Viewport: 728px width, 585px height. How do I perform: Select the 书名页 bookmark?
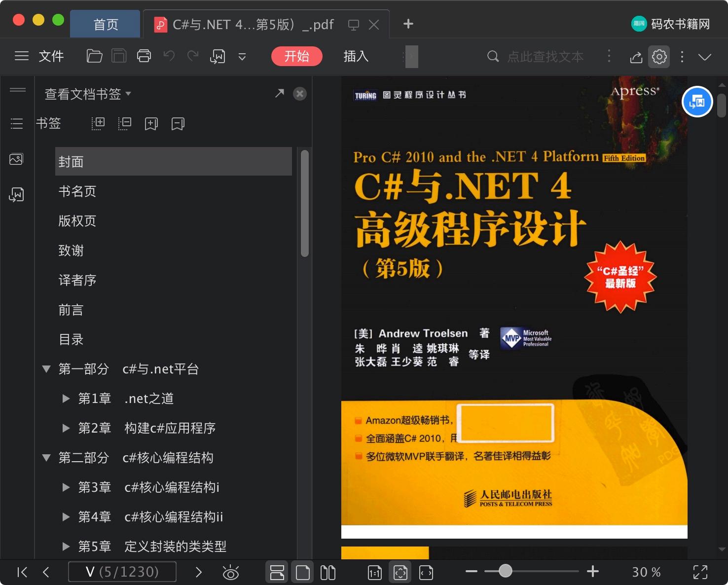coord(77,191)
